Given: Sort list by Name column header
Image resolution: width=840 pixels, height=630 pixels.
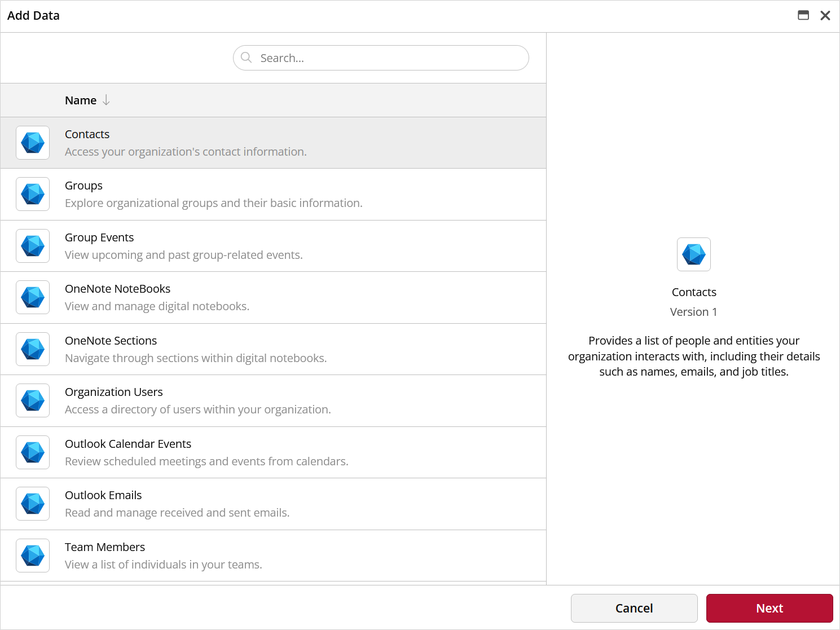Looking at the screenshot, I should pos(81,100).
